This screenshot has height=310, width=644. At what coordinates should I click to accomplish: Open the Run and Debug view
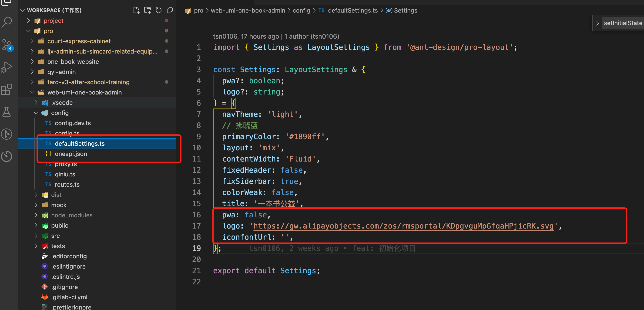(x=7, y=67)
